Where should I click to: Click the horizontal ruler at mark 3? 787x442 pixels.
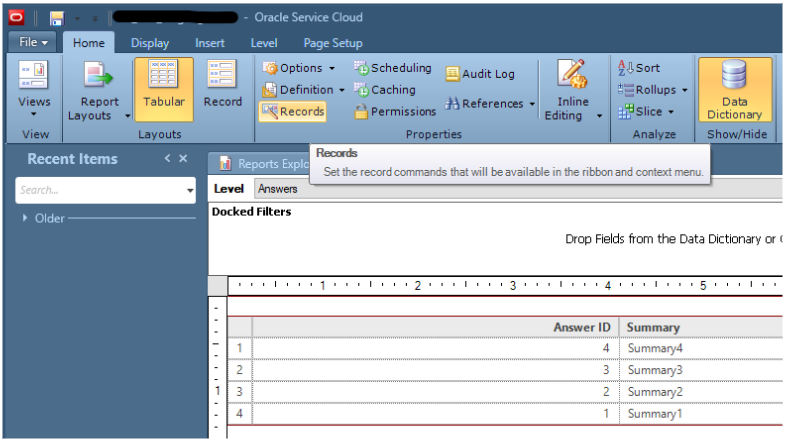pos(512,285)
